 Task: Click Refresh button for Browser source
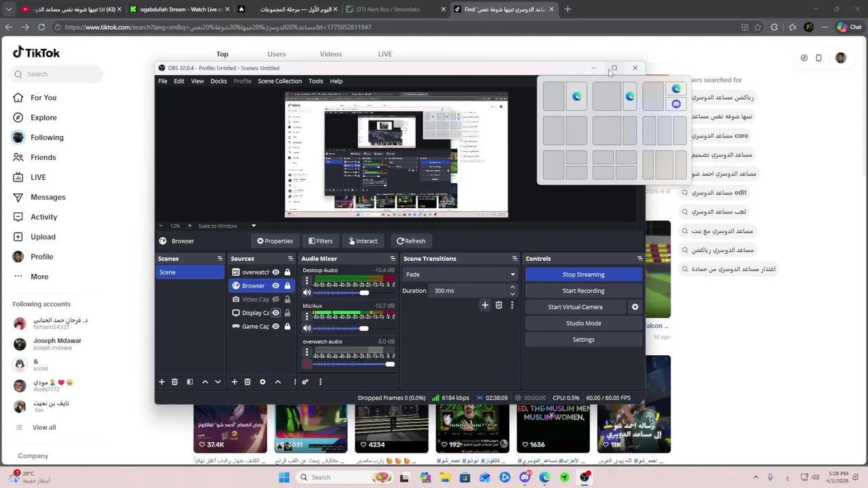pos(411,241)
